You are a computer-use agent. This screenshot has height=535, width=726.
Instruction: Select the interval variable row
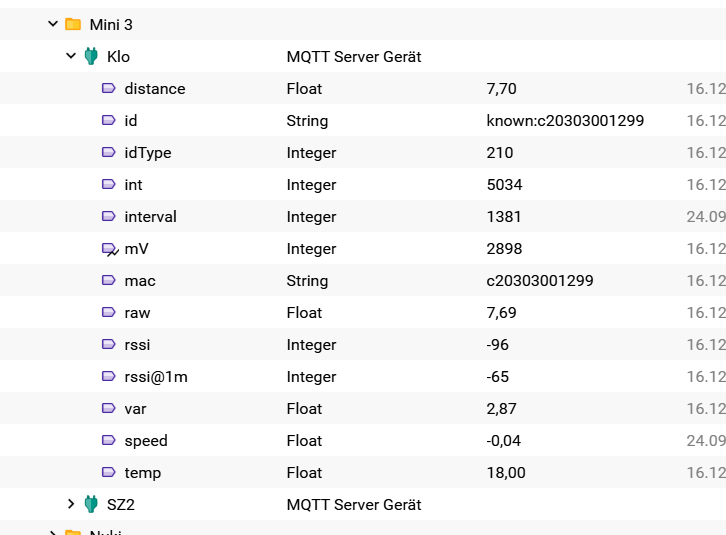[x=363, y=216]
